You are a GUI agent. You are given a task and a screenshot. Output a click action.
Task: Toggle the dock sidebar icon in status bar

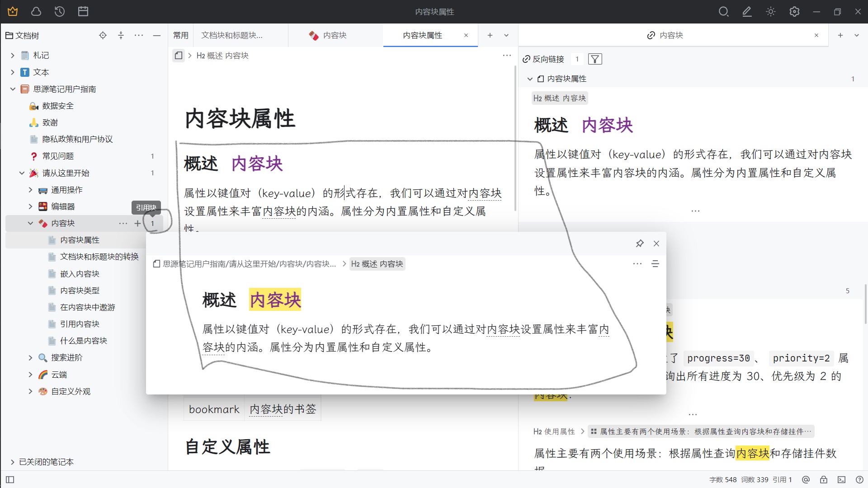tap(10, 479)
